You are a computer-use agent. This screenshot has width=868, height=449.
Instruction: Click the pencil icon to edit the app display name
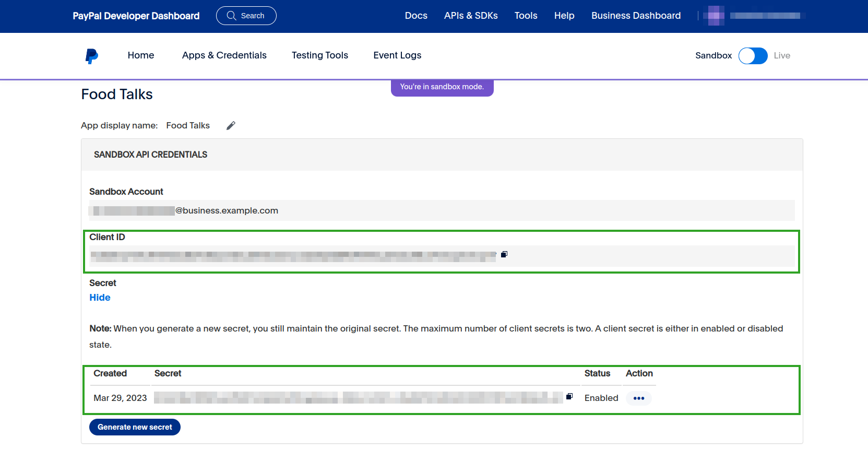231,125
